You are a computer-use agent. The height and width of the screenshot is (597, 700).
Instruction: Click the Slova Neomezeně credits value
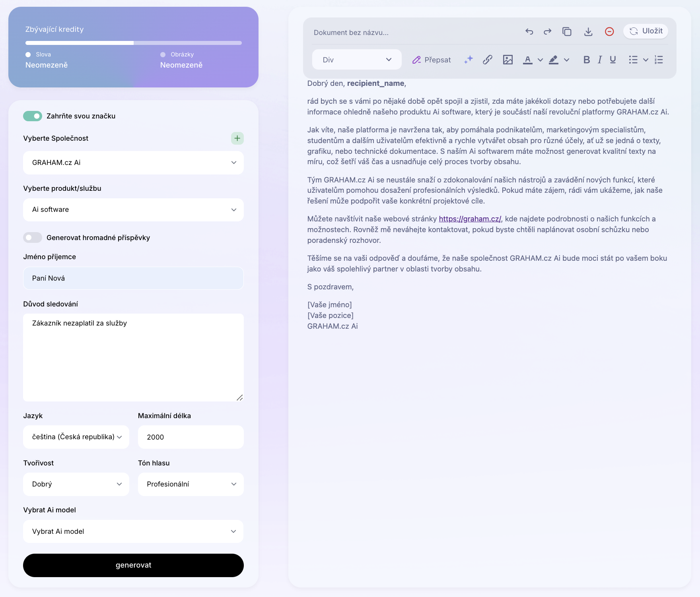coord(47,65)
